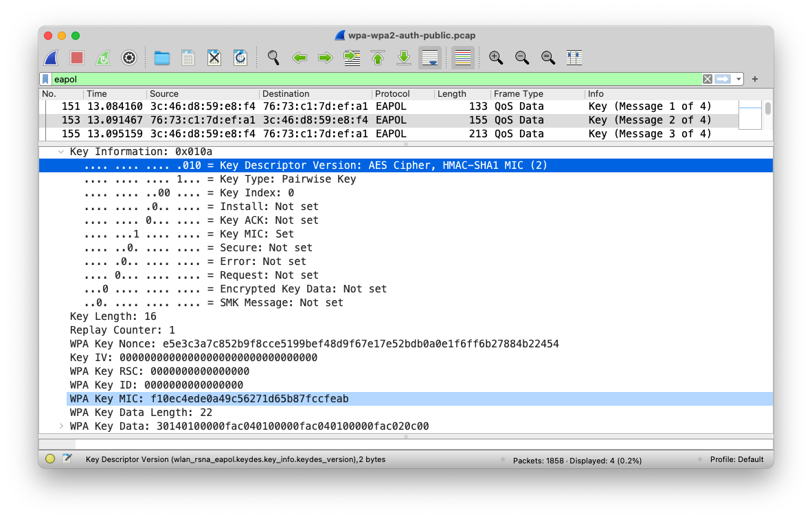Zoom in on packet text
The image size is (812, 519).
tap(496, 58)
